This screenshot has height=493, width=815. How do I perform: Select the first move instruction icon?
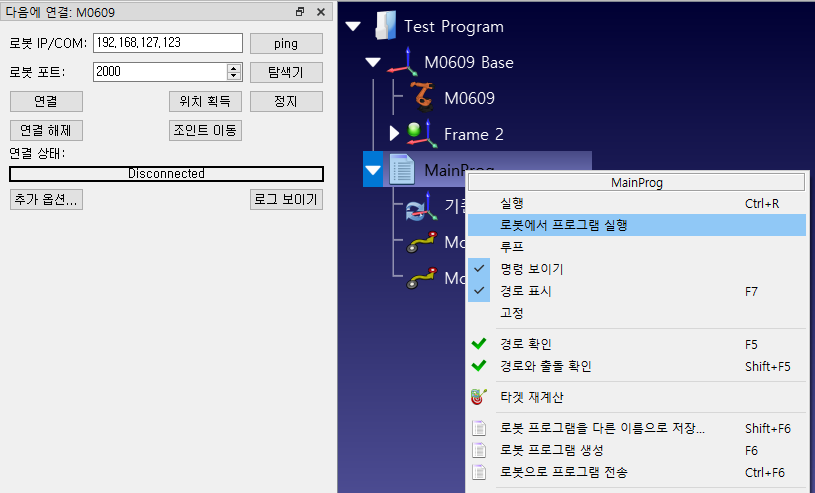click(x=422, y=242)
